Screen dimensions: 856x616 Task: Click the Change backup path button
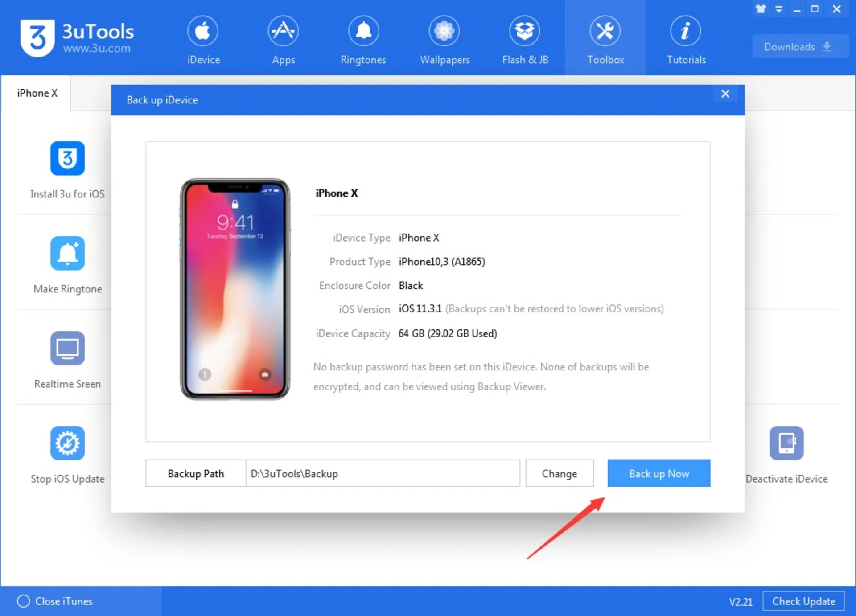(560, 473)
